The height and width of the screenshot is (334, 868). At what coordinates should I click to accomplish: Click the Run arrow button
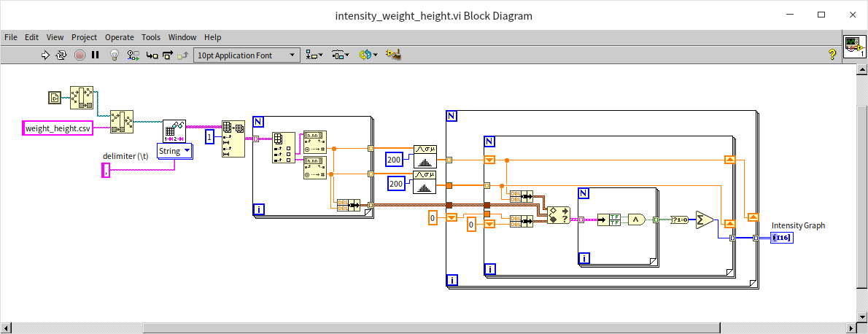point(45,55)
